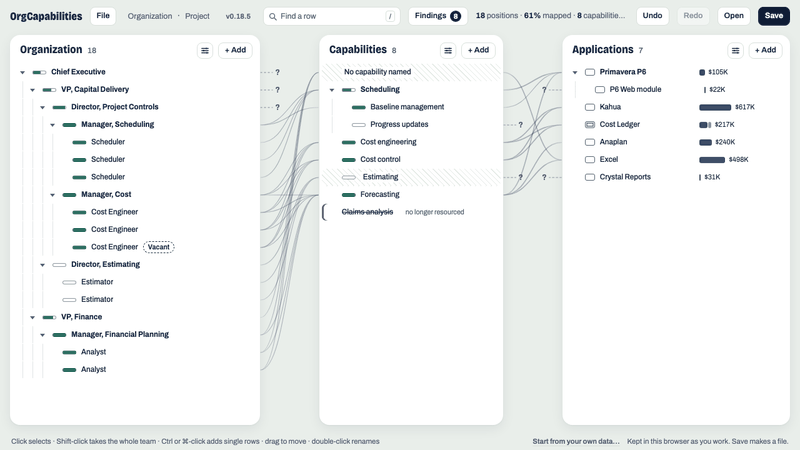Open the Capabilities panel options icon
This screenshot has width=800, height=450.
tap(447, 51)
